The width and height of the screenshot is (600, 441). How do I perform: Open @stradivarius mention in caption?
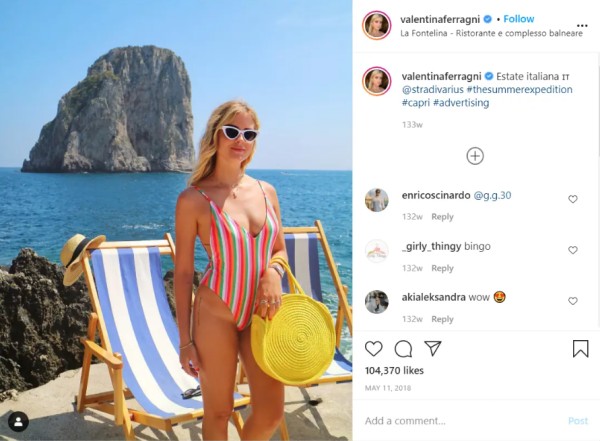coord(432,90)
